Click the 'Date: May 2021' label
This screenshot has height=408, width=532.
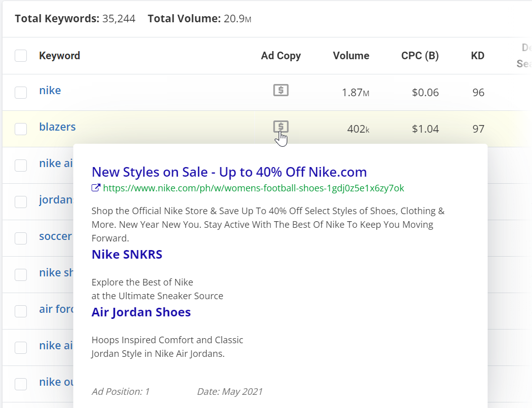click(x=230, y=391)
